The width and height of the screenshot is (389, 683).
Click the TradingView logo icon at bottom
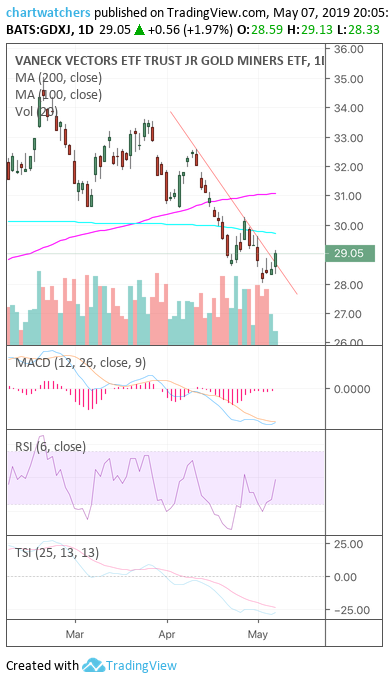click(94, 666)
